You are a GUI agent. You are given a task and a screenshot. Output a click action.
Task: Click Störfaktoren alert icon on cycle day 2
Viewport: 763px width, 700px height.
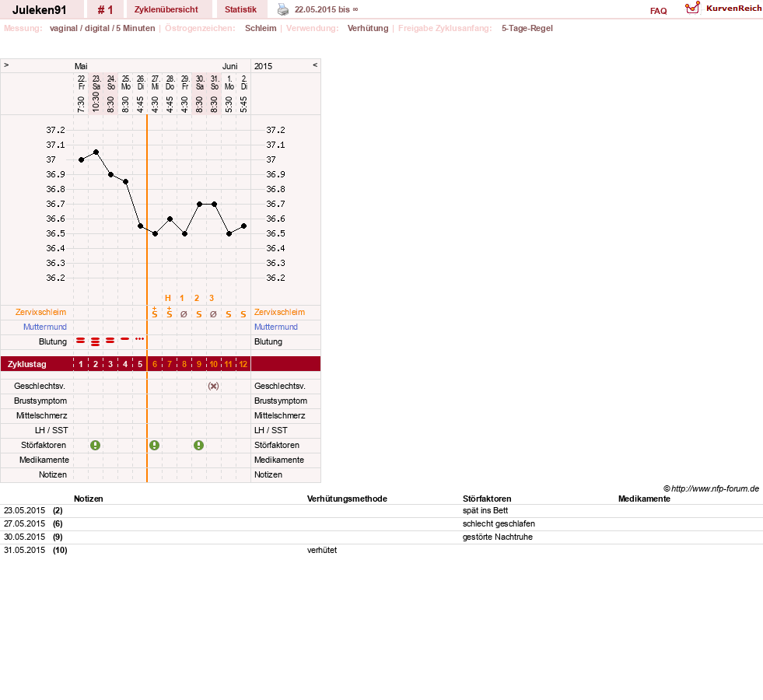pyautogui.click(x=96, y=445)
